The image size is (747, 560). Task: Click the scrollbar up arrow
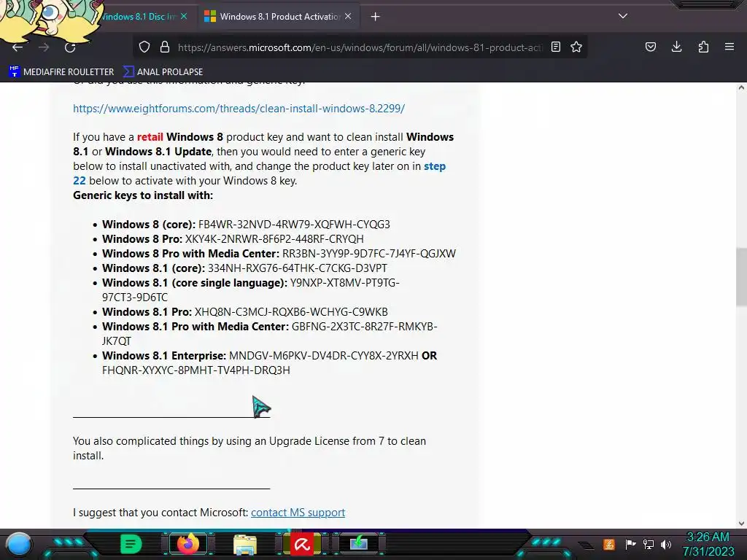point(741,87)
